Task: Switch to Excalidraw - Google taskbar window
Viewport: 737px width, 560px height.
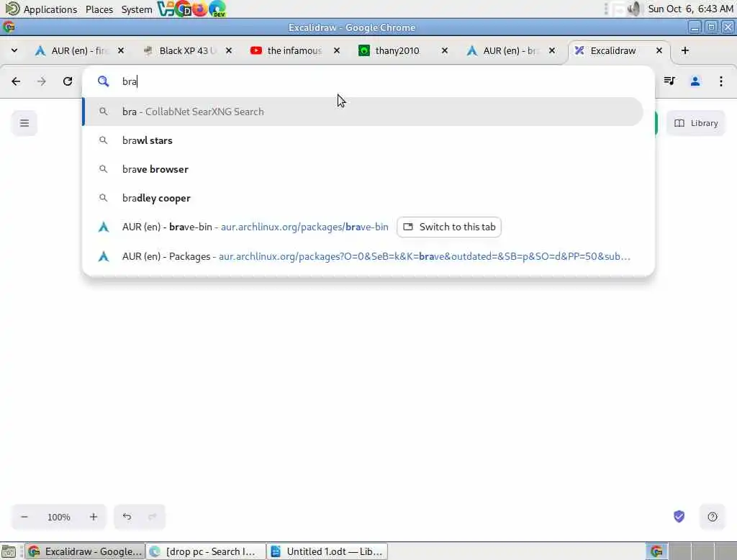Action: pyautogui.click(x=85, y=551)
